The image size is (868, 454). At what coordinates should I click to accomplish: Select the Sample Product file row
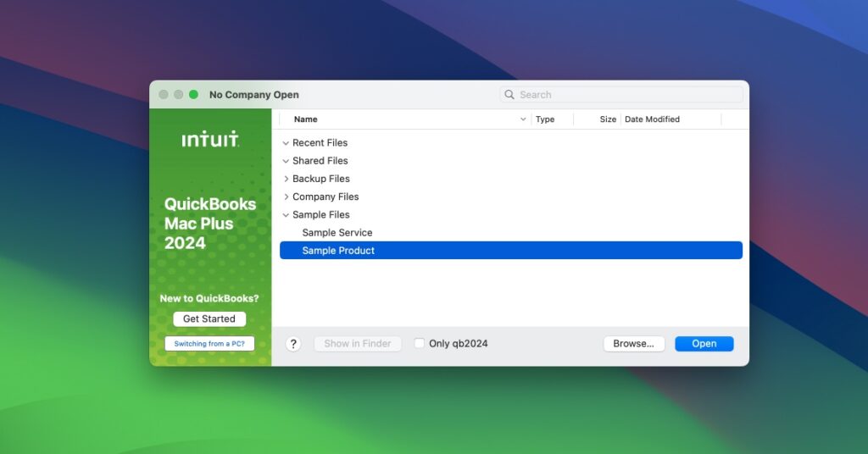tap(511, 251)
